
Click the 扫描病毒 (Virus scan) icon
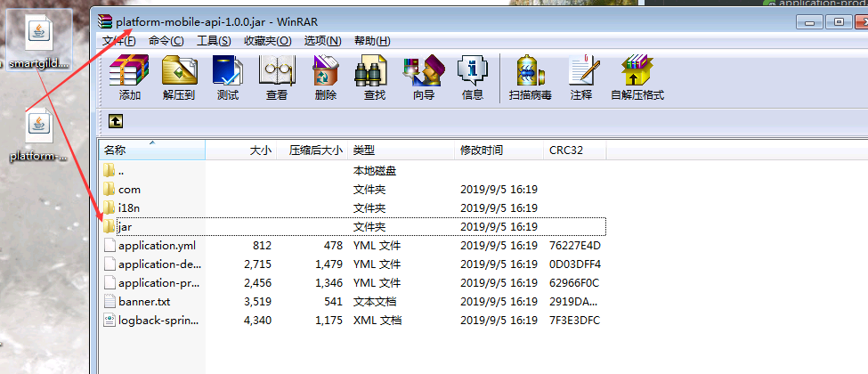point(531,71)
